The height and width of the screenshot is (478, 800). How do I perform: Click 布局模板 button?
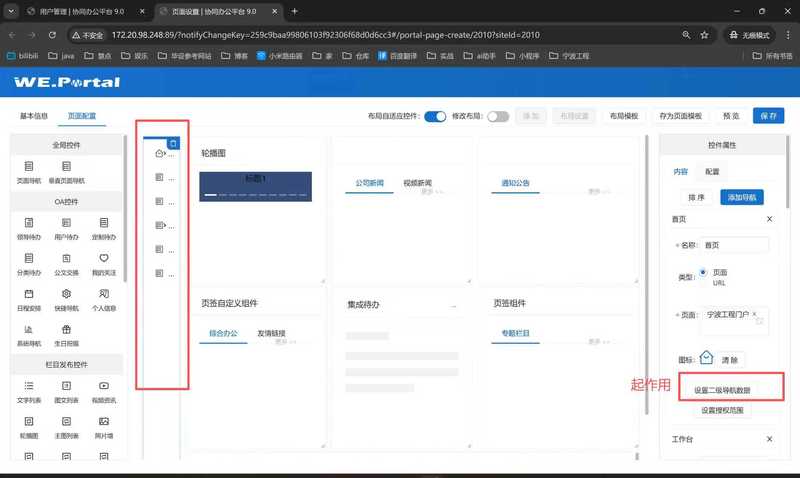tap(624, 116)
